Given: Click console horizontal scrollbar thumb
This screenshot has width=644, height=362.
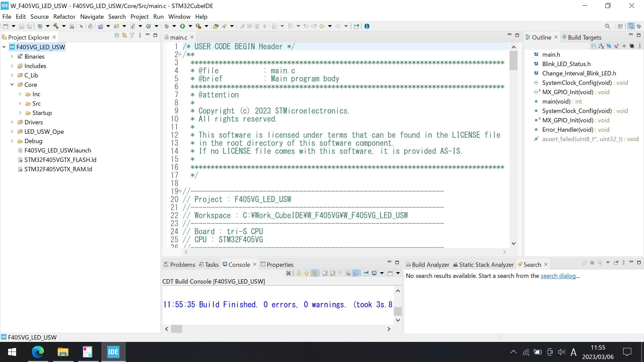Looking at the screenshot, I should pyautogui.click(x=176, y=329).
